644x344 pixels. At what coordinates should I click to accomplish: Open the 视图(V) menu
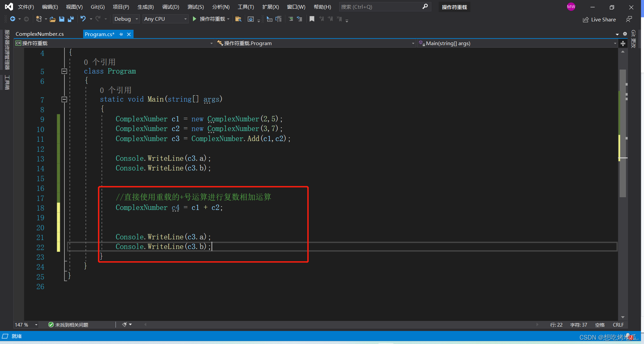74,7
